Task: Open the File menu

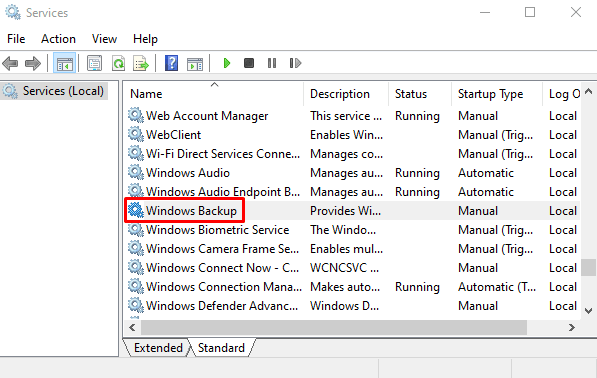Action: pos(16,39)
